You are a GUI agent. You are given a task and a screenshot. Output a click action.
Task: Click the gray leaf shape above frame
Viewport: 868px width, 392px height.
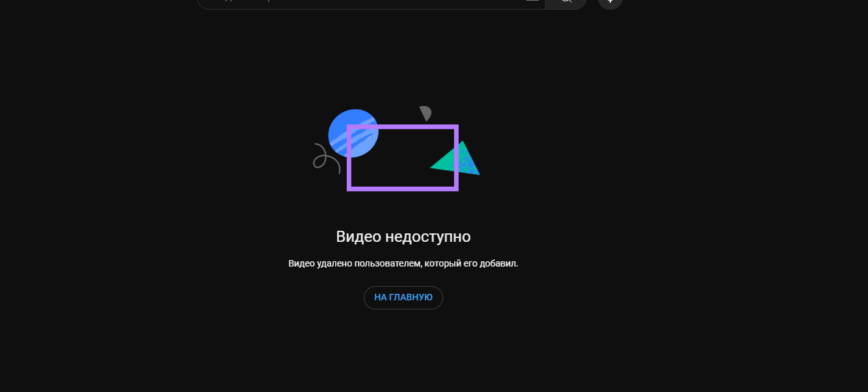[426, 113]
